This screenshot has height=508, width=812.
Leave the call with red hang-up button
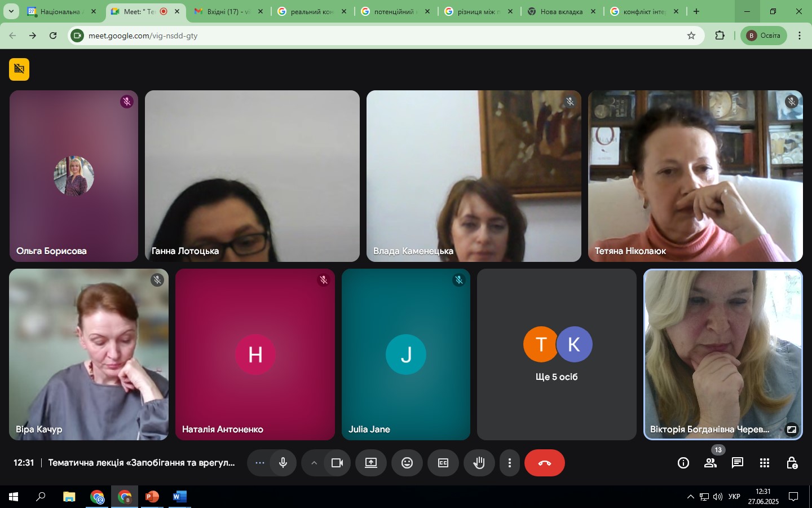[x=544, y=463]
